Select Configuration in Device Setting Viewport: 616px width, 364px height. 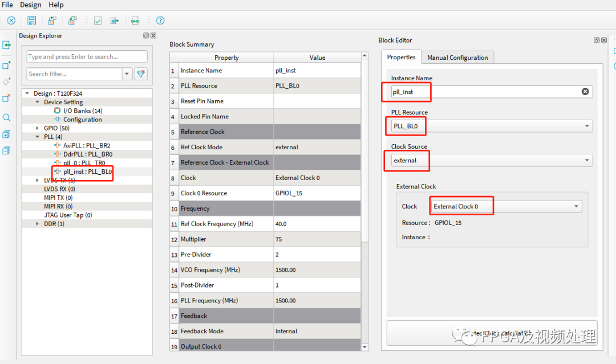[83, 119]
